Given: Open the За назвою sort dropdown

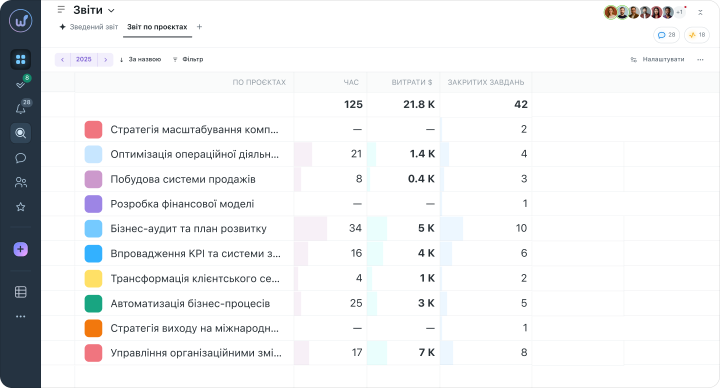Looking at the screenshot, I should coord(140,60).
